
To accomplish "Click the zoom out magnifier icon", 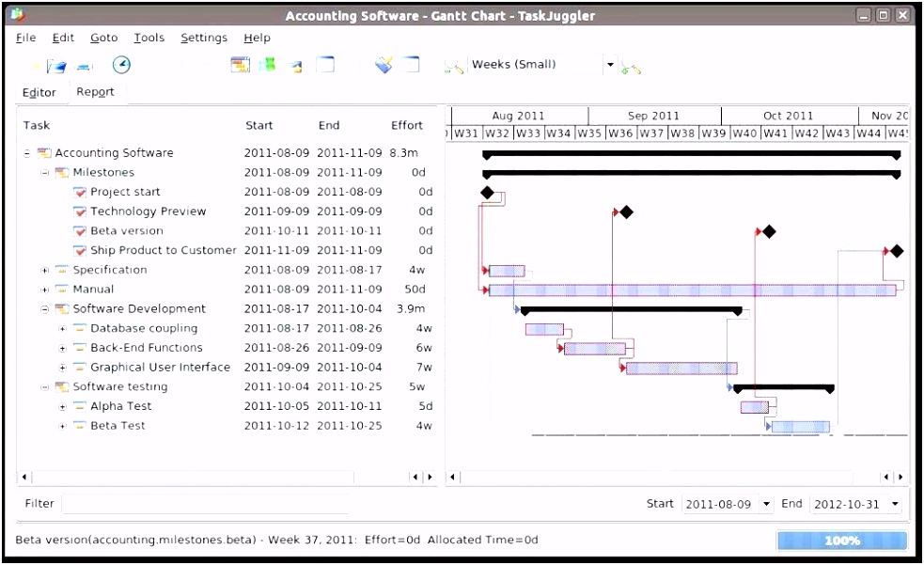I will [x=454, y=67].
